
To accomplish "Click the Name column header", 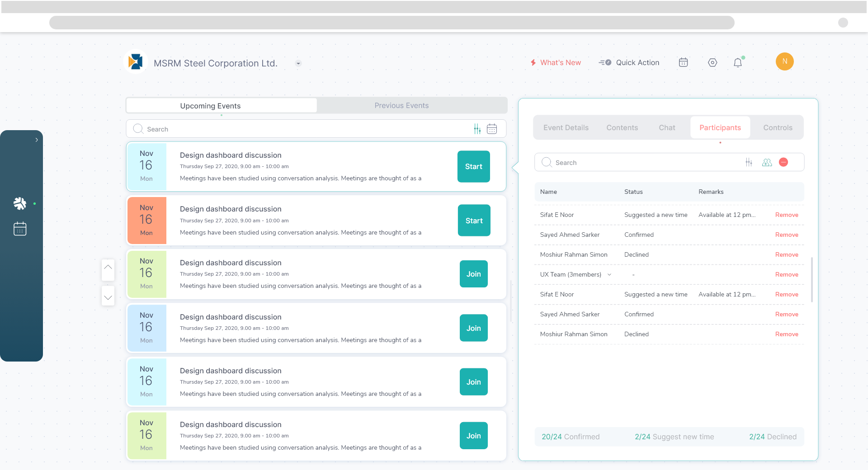I will [x=548, y=192].
